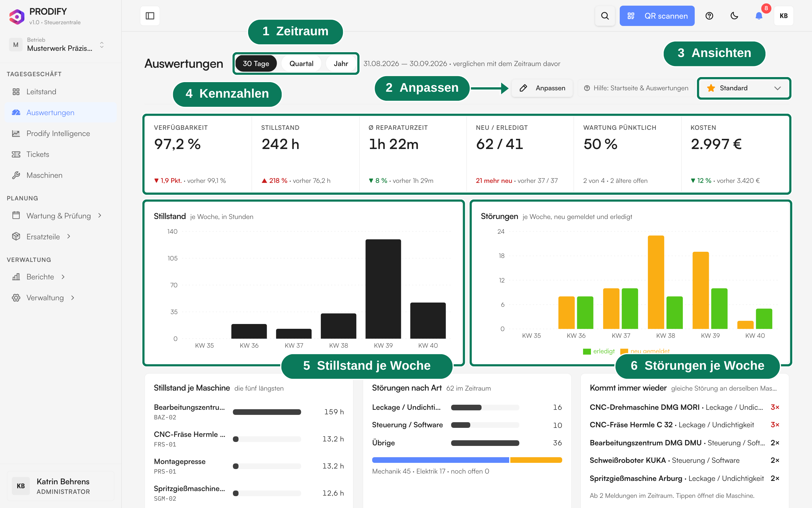812x508 pixels.
Task: Switch period to Jahr
Action: [x=341, y=63]
